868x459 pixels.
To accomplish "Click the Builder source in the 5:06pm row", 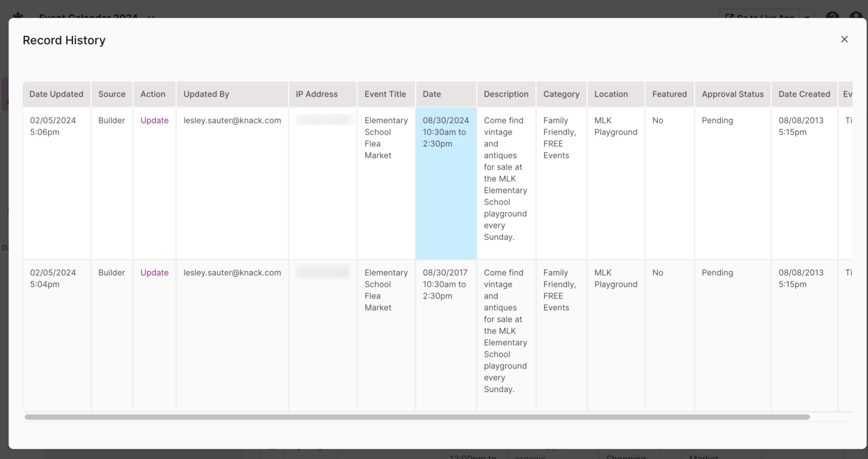I will pos(112,120).
